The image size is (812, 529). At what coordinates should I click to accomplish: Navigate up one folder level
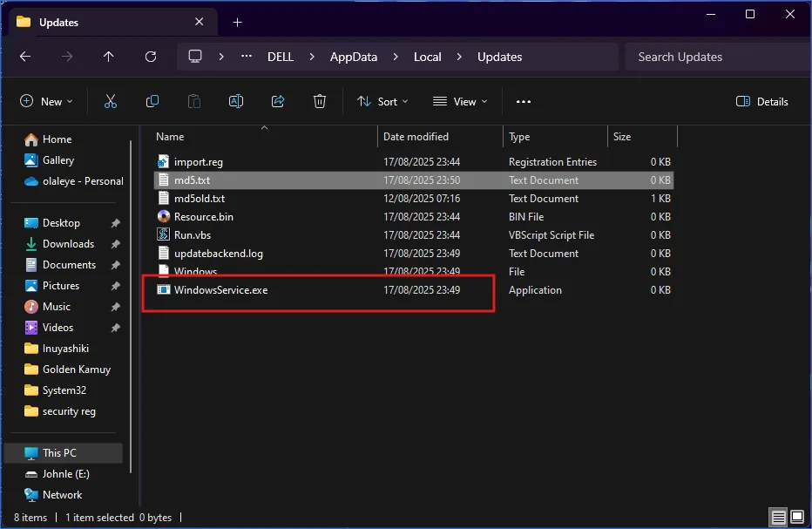[108, 57]
